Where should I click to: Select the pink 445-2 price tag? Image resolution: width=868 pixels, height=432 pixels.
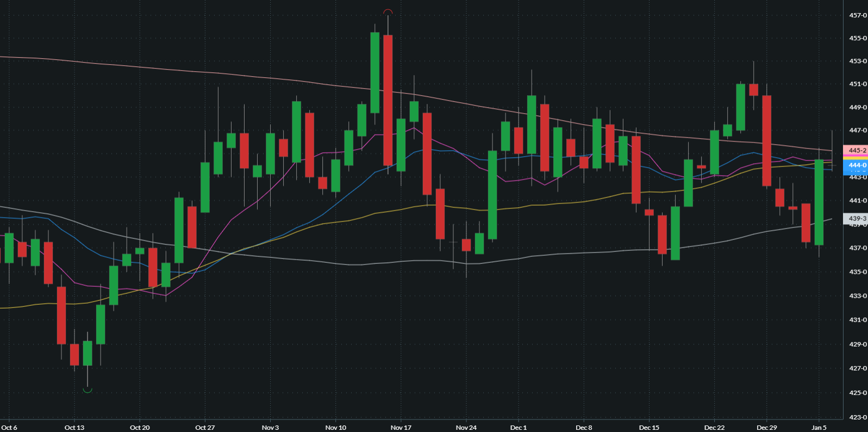[855, 150]
